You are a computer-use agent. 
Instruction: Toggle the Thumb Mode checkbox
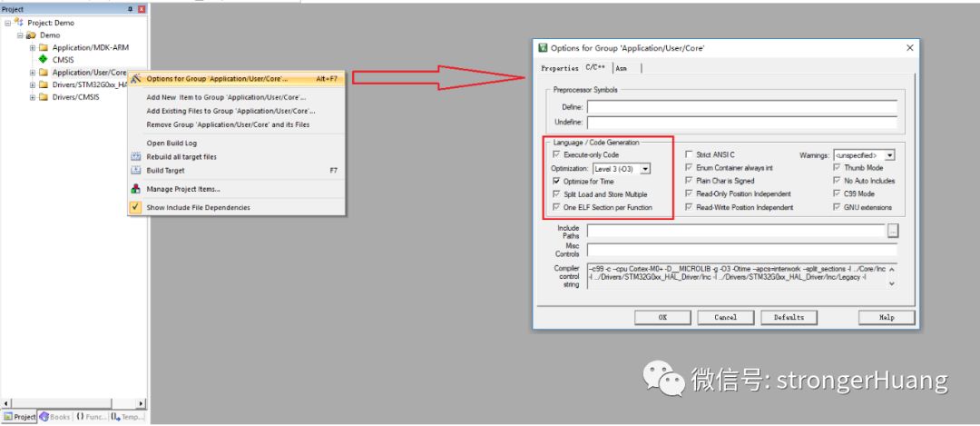point(838,168)
